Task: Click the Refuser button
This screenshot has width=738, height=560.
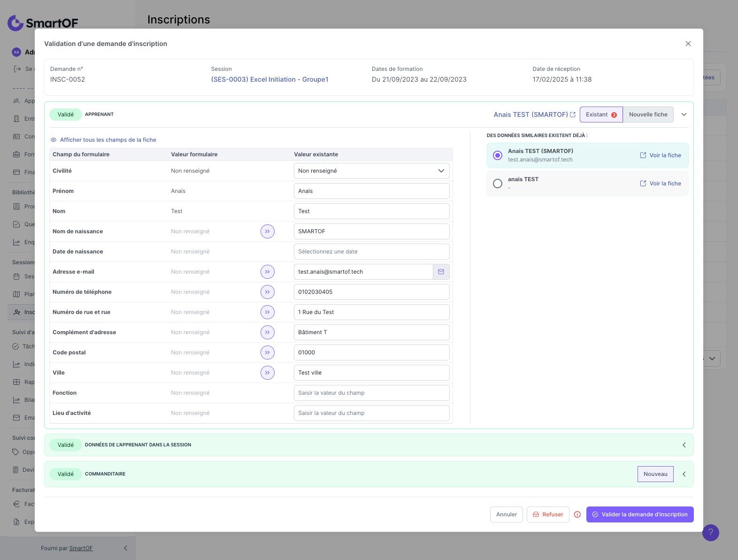Action: (x=548, y=514)
